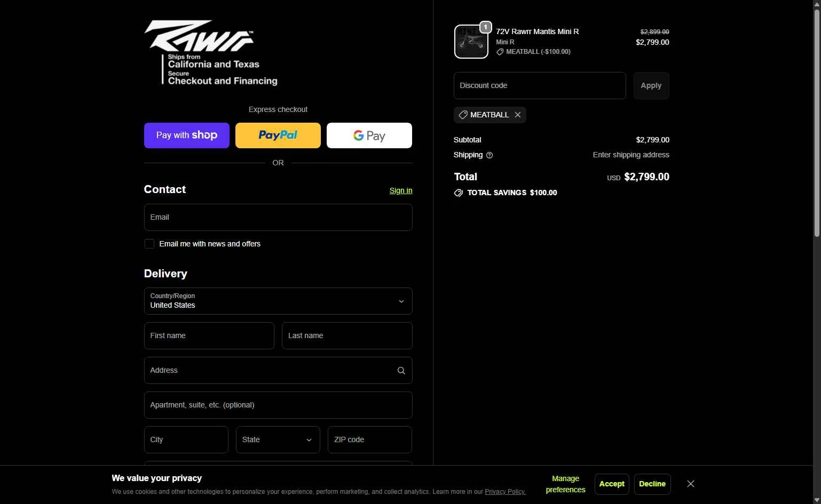Click the Address field

[x=278, y=370]
